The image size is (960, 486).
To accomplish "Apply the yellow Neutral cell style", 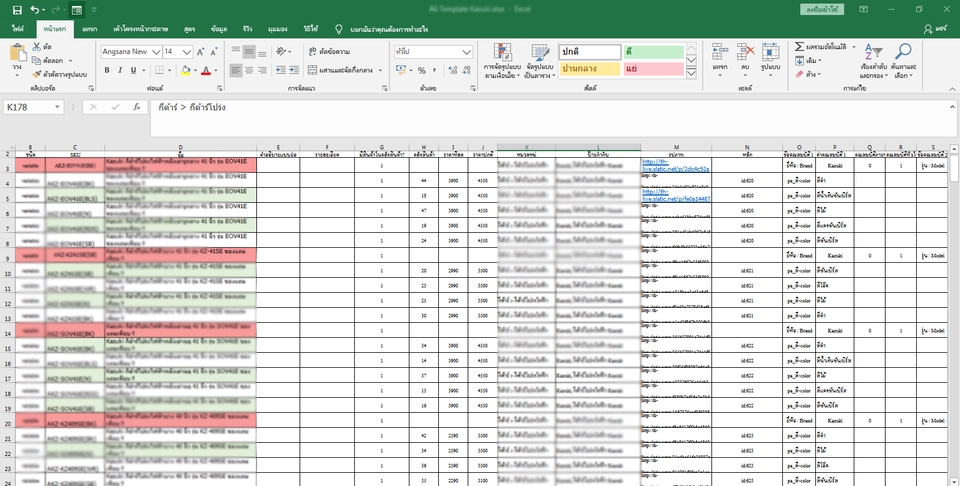I will click(590, 69).
